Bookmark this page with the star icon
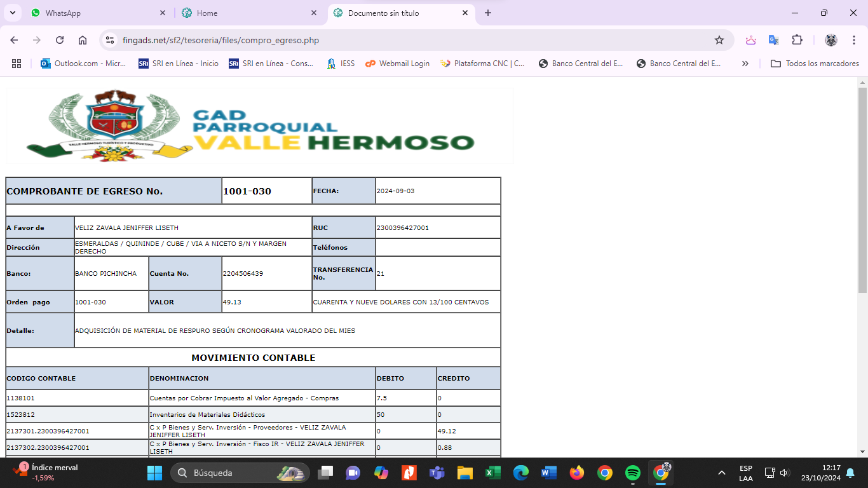868x488 pixels. [x=719, y=40]
